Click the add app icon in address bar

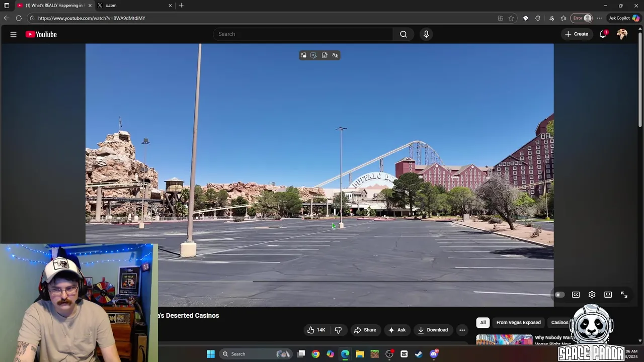pos(500,18)
